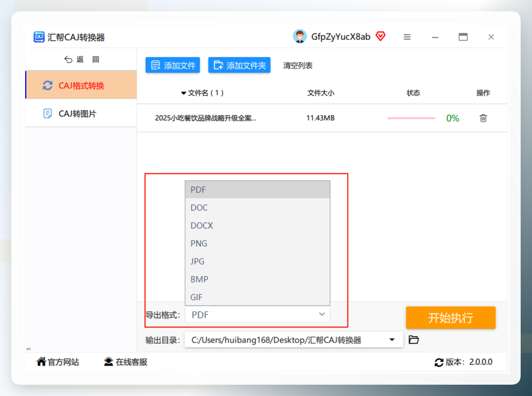Open 在线客服 support link
Viewport: 532px width, 396px height.
coord(126,362)
